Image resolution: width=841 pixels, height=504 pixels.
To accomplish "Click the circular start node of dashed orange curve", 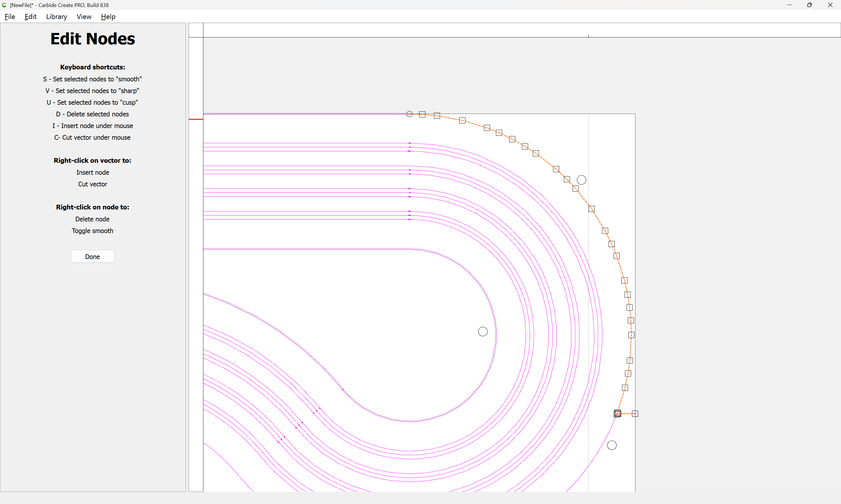I will click(x=409, y=114).
